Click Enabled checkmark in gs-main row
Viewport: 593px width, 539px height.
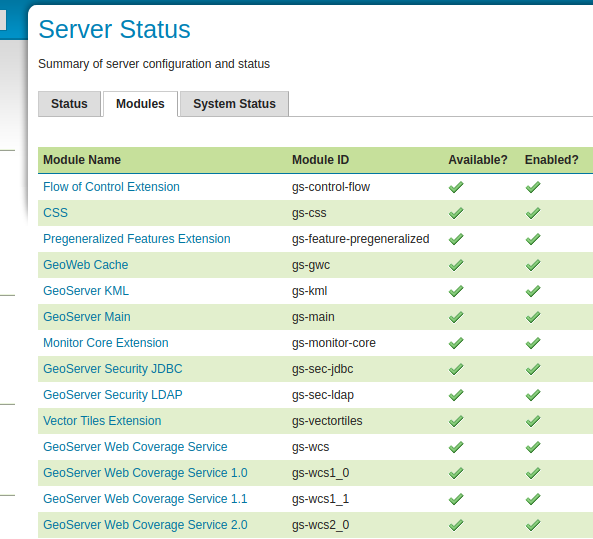[x=533, y=317]
